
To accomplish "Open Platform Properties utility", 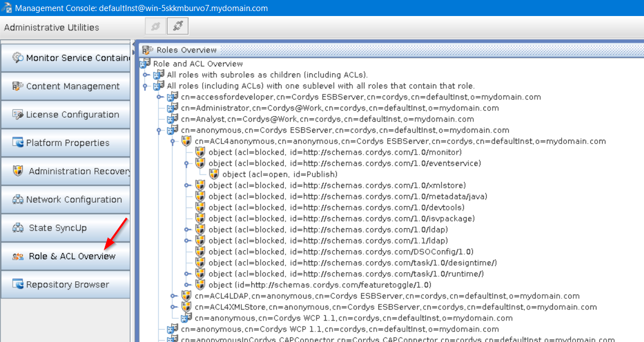I will (x=66, y=143).
